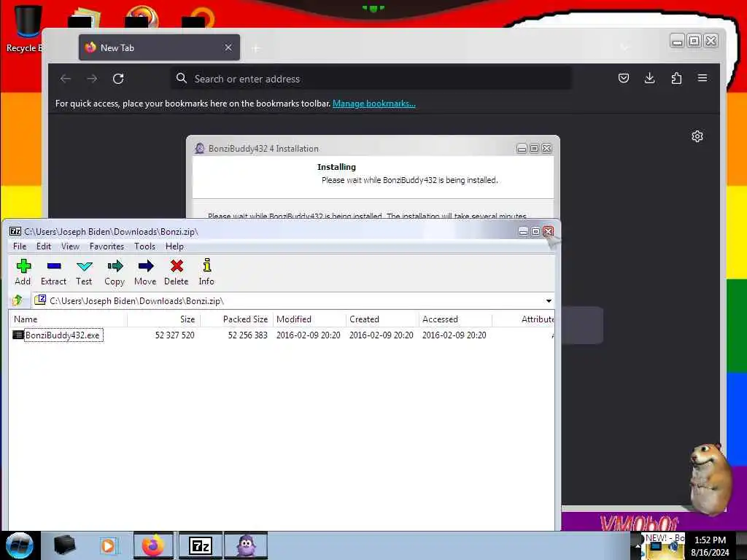
Task: Select BonziBuddy432.exe in the file list
Action: point(63,335)
